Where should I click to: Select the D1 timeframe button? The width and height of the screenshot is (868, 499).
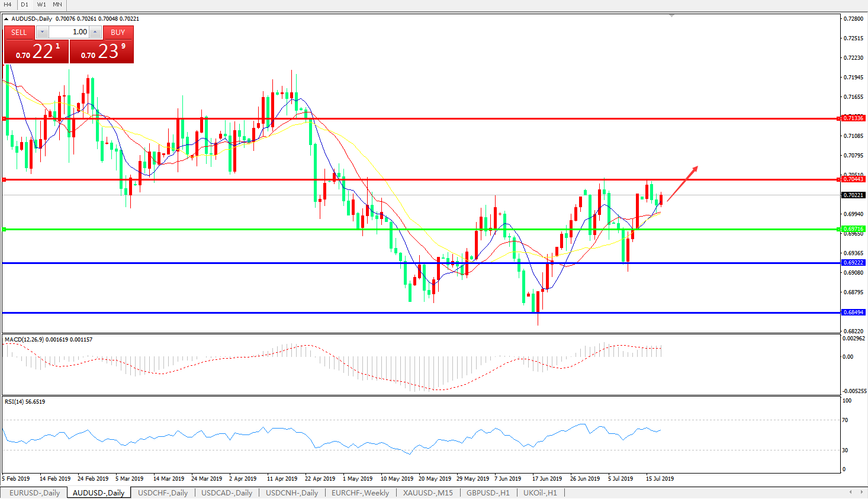25,4
